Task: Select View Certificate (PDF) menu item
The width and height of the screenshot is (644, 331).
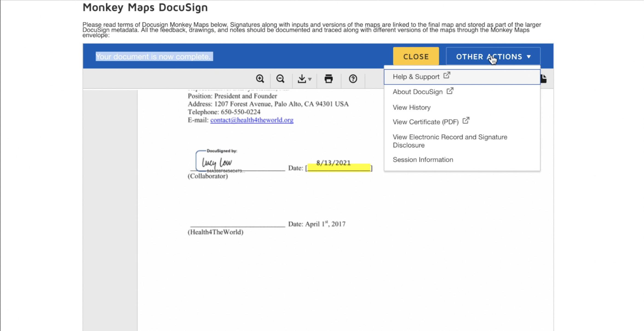Action: 426,122
